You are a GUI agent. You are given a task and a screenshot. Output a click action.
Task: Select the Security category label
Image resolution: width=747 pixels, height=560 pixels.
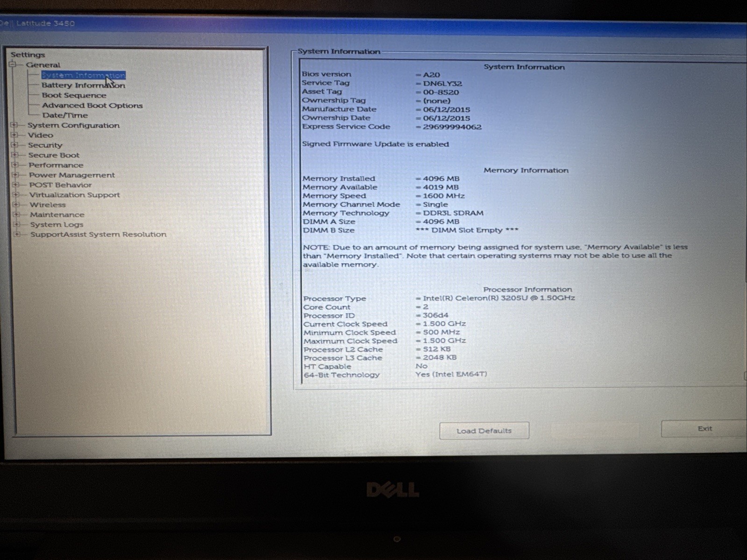pos(45,145)
